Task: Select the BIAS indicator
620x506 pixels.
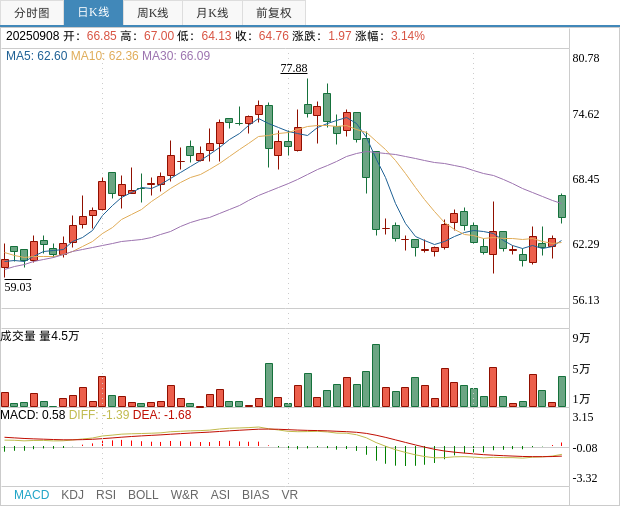Action: coord(255,495)
